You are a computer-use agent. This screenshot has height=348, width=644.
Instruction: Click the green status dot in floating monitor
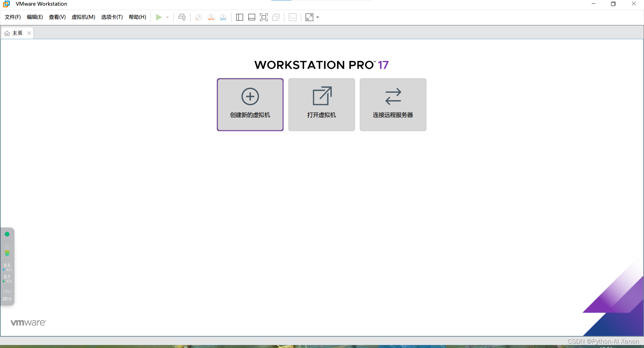7,234
